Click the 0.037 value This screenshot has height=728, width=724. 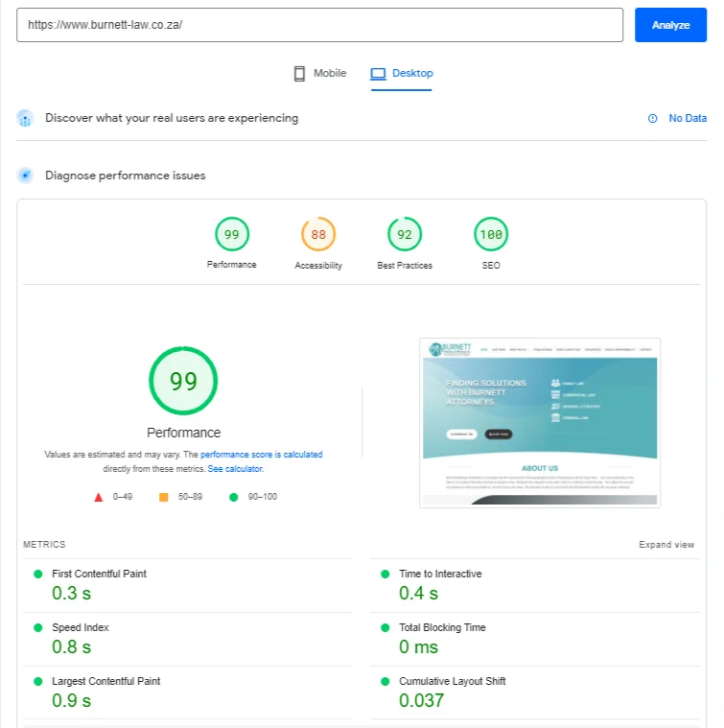pos(421,700)
